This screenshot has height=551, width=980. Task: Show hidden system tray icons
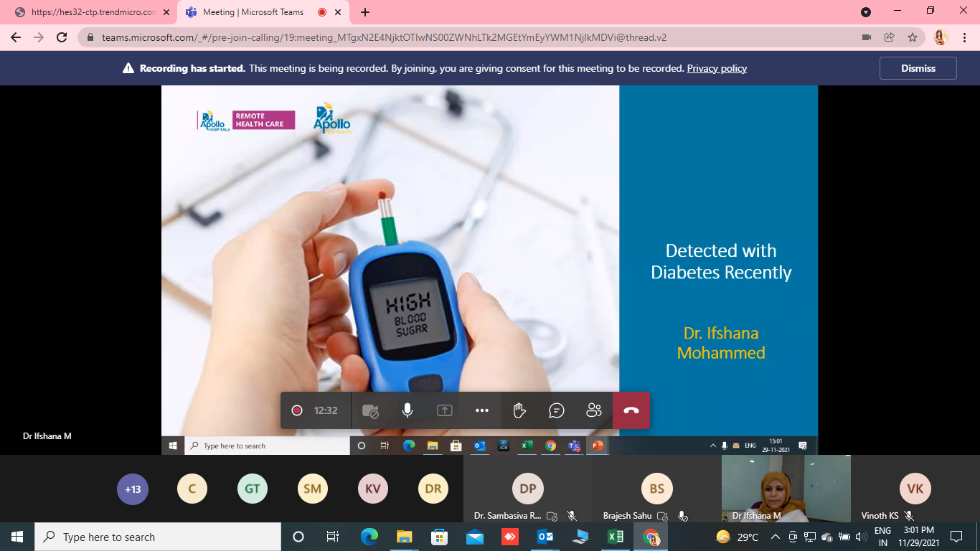pos(775,537)
